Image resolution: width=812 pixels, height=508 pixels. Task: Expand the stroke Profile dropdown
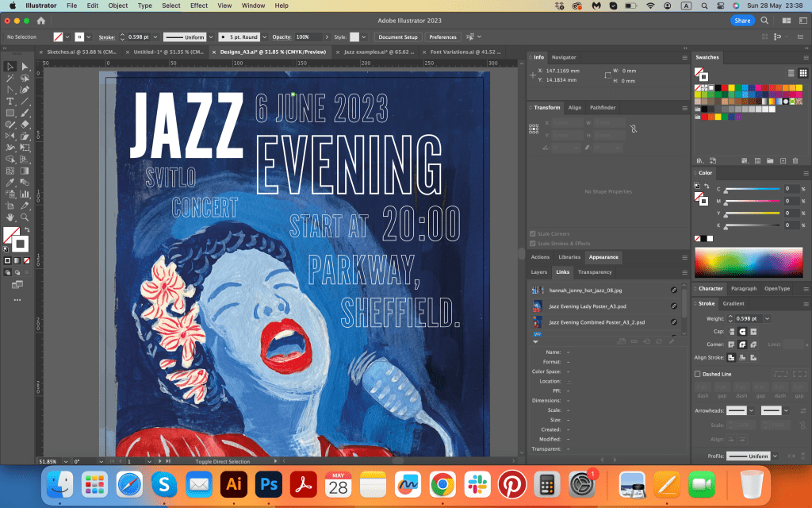point(776,456)
